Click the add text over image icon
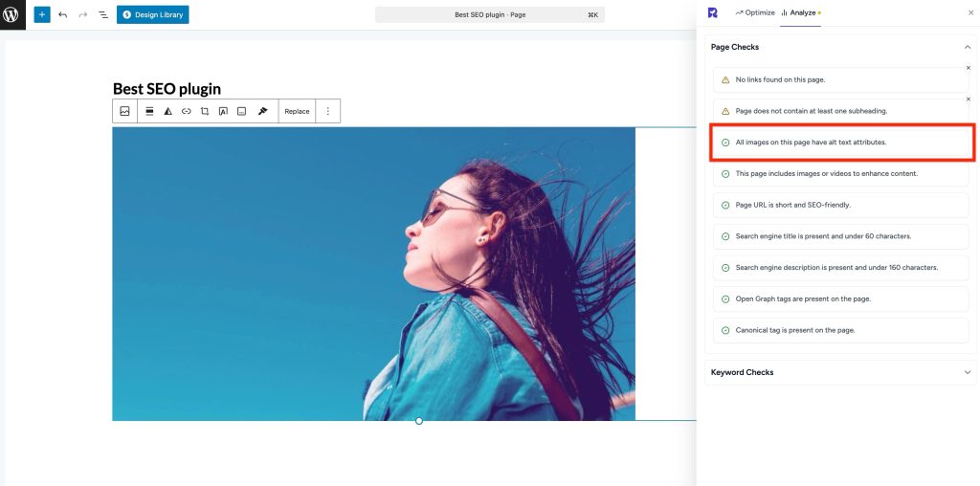Image resolution: width=980 pixels, height=486 pixels. tap(223, 111)
